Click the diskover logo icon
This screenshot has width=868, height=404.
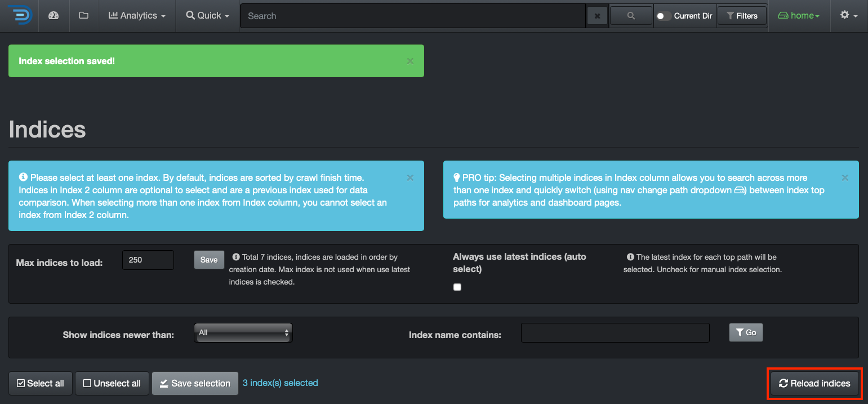tap(19, 15)
